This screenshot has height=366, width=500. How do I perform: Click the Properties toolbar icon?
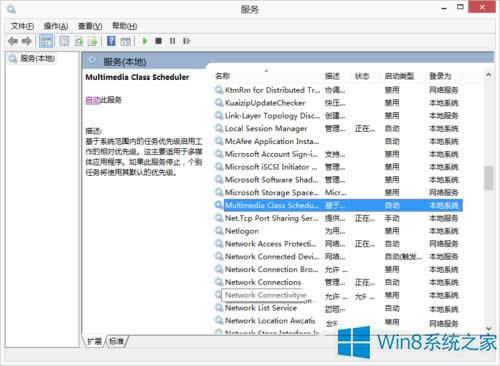[64, 41]
